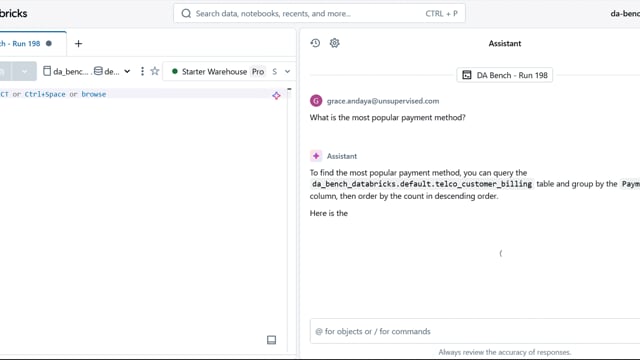The width and height of the screenshot is (640, 360).
Task: Expand the catalog schema chevron dropdown
Action: point(127,71)
